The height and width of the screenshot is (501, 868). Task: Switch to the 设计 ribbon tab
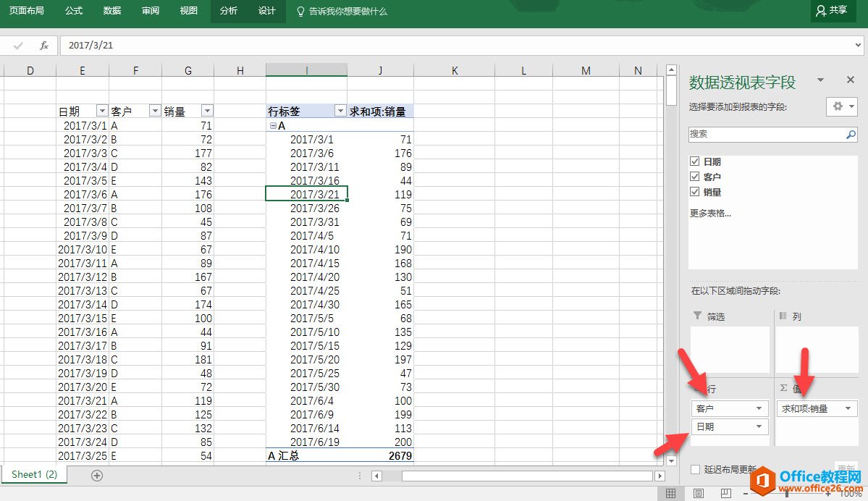tap(267, 11)
